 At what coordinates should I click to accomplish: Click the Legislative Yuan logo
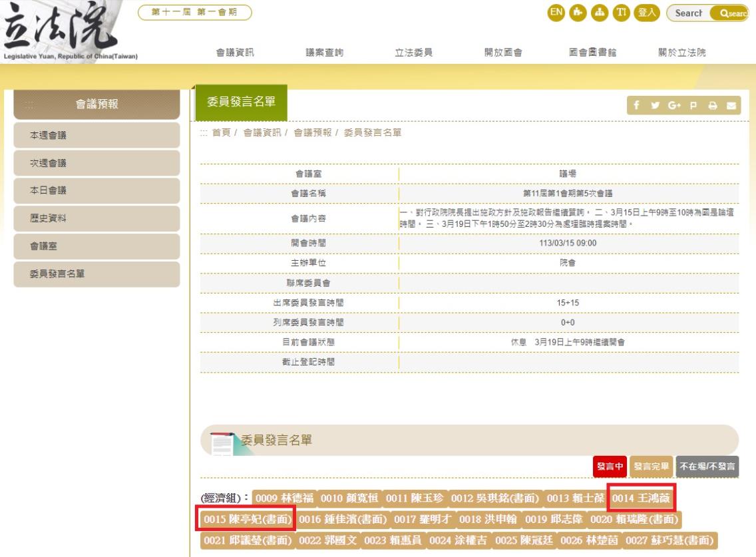[x=67, y=30]
